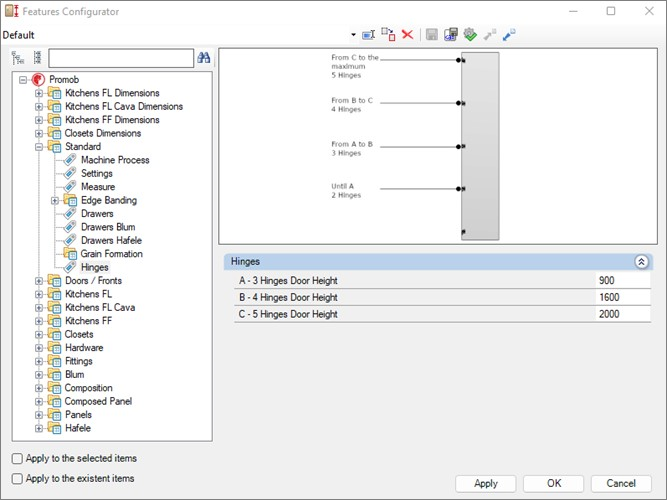Select Settings under Standard
The width and height of the screenshot is (672, 504).
point(97,173)
